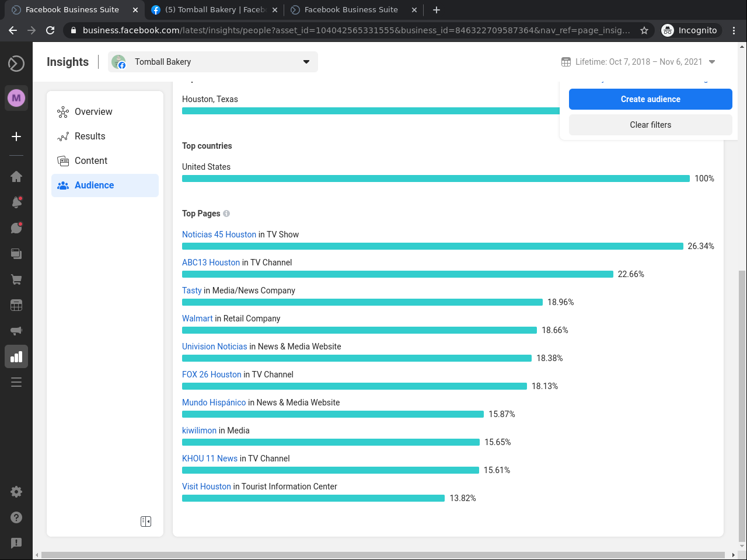The image size is (747, 560).
Task: Click the plus create icon in sidebar
Action: tap(16, 136)
